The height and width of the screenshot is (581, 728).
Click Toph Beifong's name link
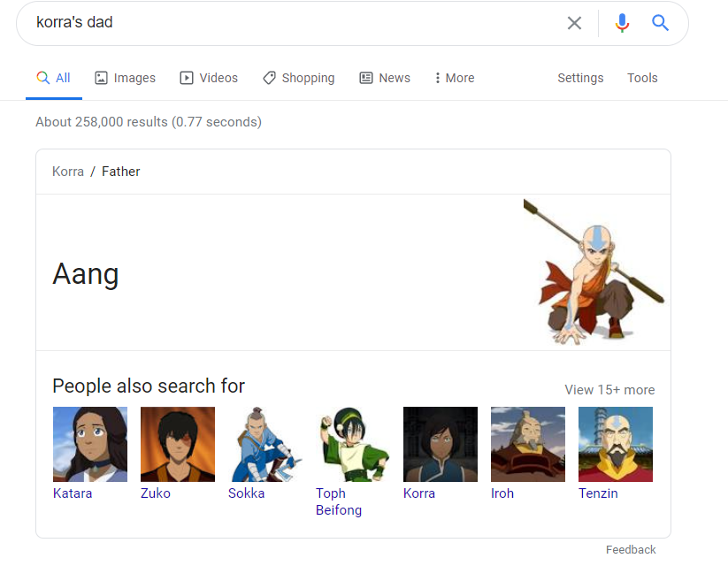tap(339, 501)
